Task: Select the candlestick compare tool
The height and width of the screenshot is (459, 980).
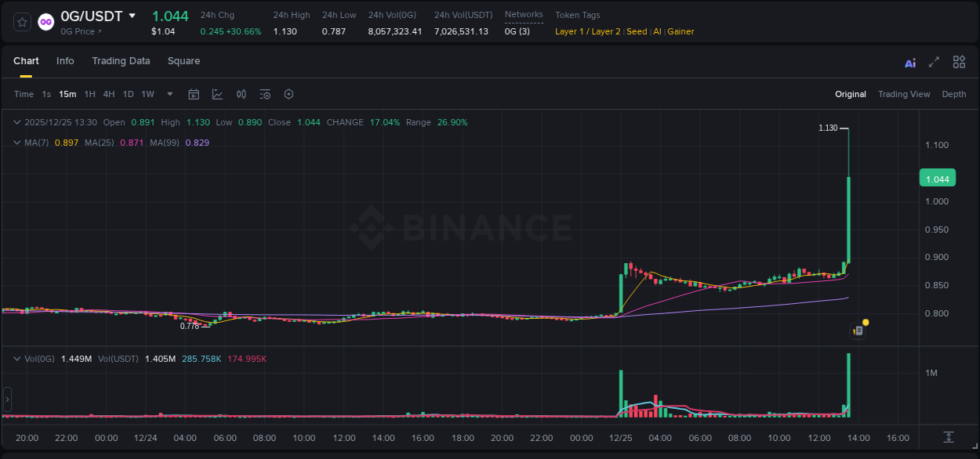Action: coord(241,94)
